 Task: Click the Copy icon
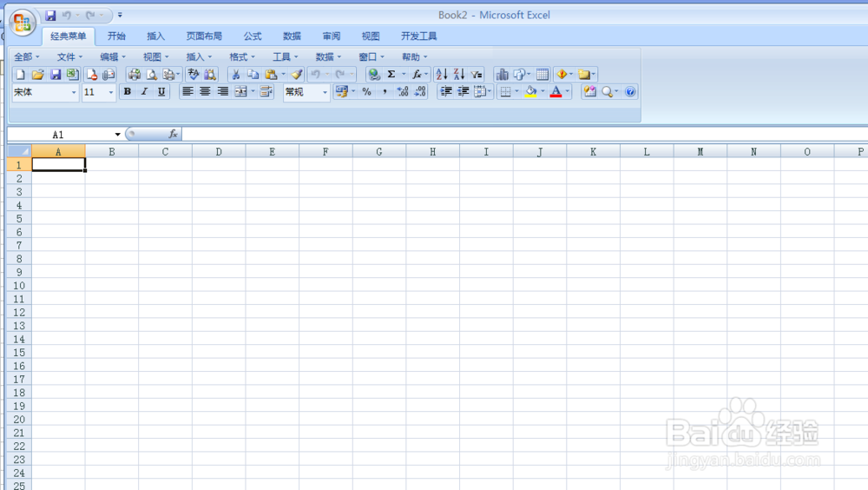pos(253,74)
